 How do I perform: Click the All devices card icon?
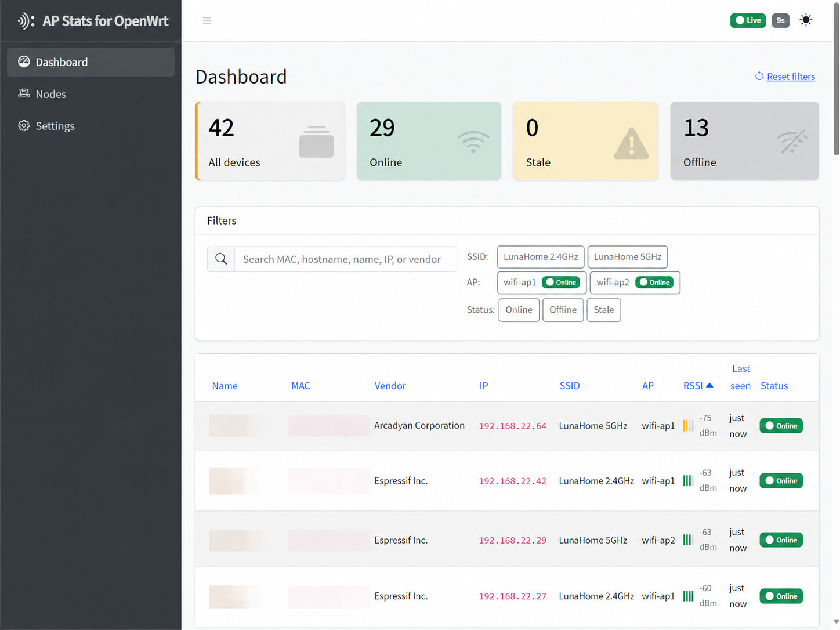tap(316, 142)
